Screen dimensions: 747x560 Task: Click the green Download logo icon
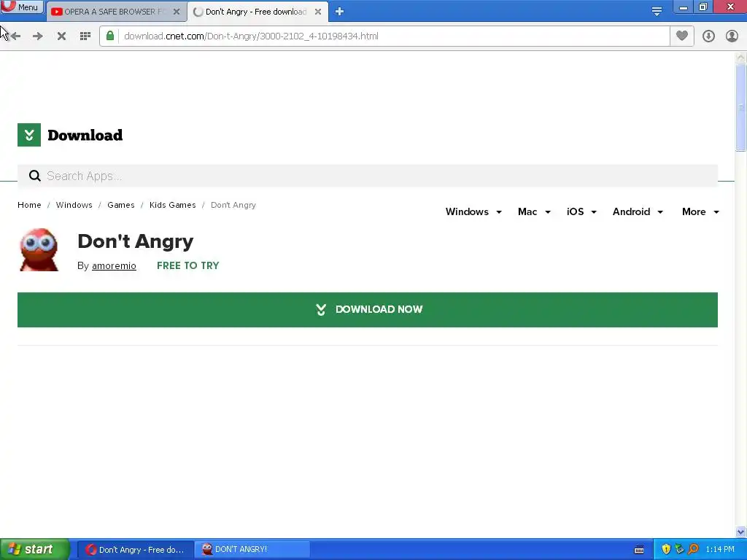pos(29,135)
